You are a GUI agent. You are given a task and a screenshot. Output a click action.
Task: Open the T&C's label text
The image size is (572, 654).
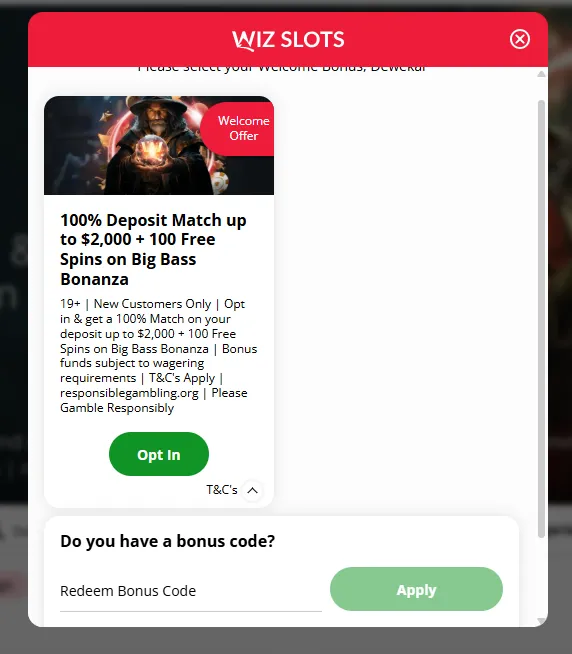tap(222, 490)
